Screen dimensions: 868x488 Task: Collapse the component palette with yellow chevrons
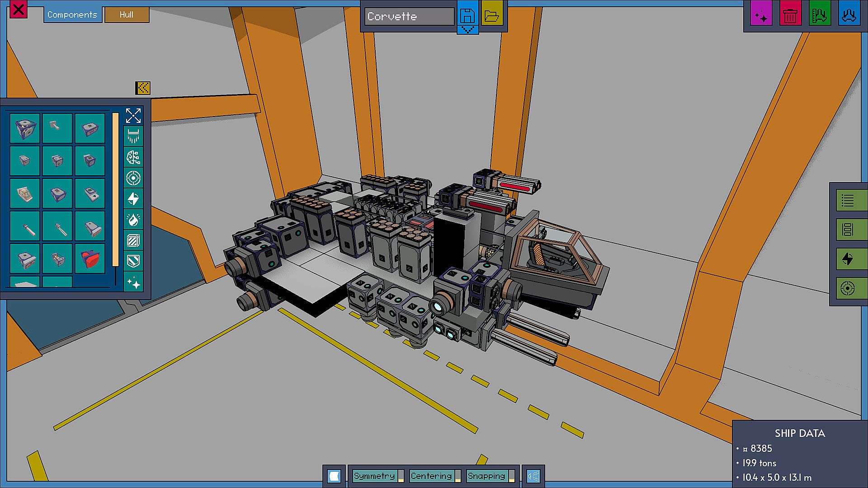(143, 88)
